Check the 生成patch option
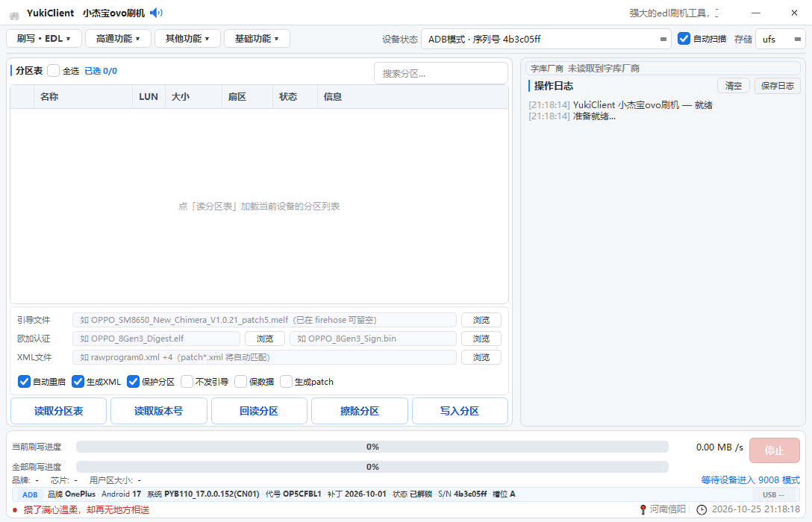Screen dimensions: 812x522 point(286,382)
